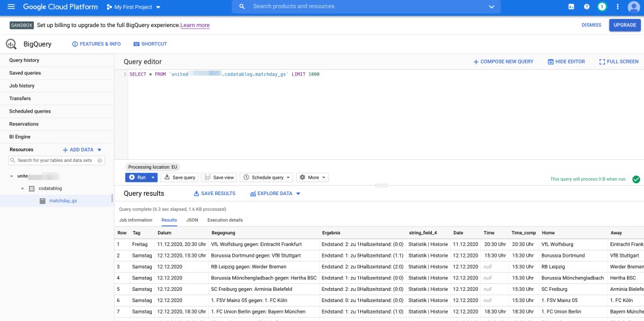Click FULL SCREEN button
The width and height of the screenshot is (644, 321).
pos(619,62)
